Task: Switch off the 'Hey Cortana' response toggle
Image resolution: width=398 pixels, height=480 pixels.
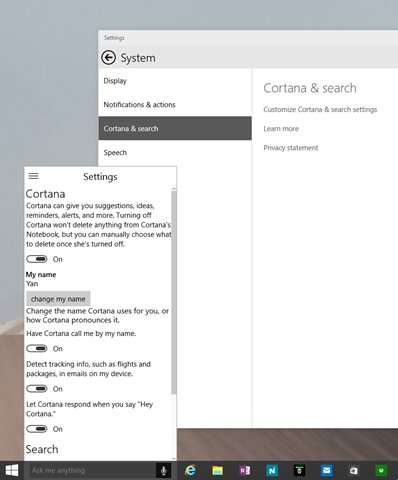Action: pos(37,429)
